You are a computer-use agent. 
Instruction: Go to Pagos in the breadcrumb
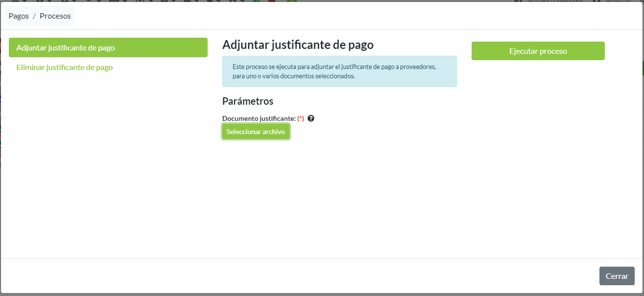click(19, 16)
